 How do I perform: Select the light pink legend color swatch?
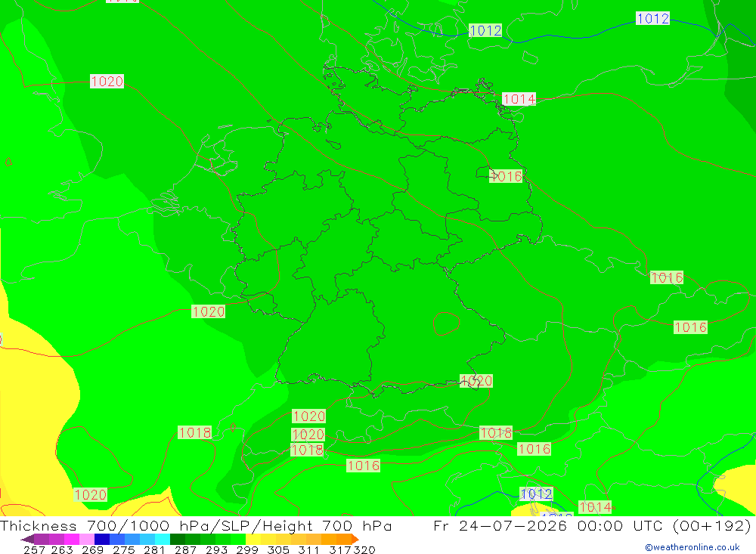87,539
